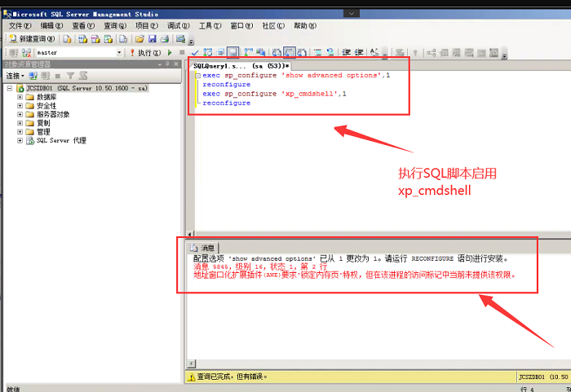Select the 消息 (Messages) results tab
This screenshot has width=571, height=392.
click(203, 248)
